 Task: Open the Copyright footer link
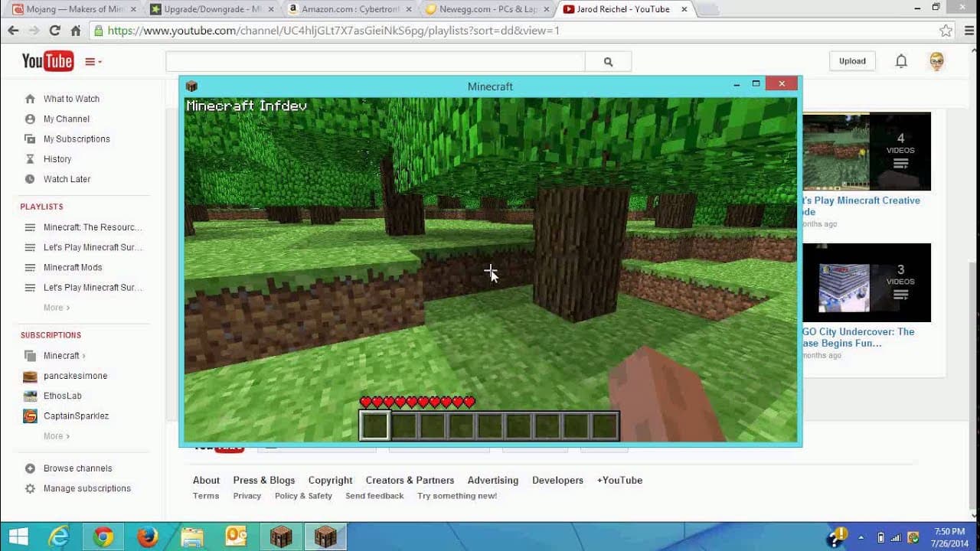click(331, 480)
